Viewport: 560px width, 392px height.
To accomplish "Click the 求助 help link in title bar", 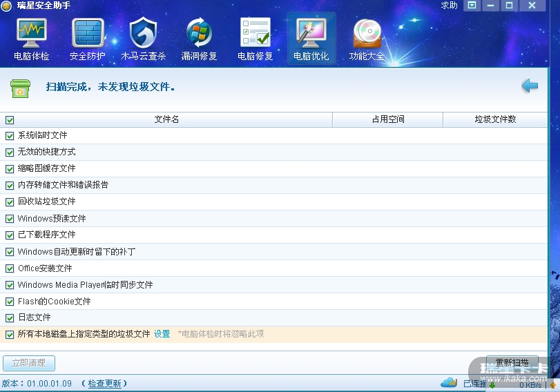I will (x=449, y=6).
